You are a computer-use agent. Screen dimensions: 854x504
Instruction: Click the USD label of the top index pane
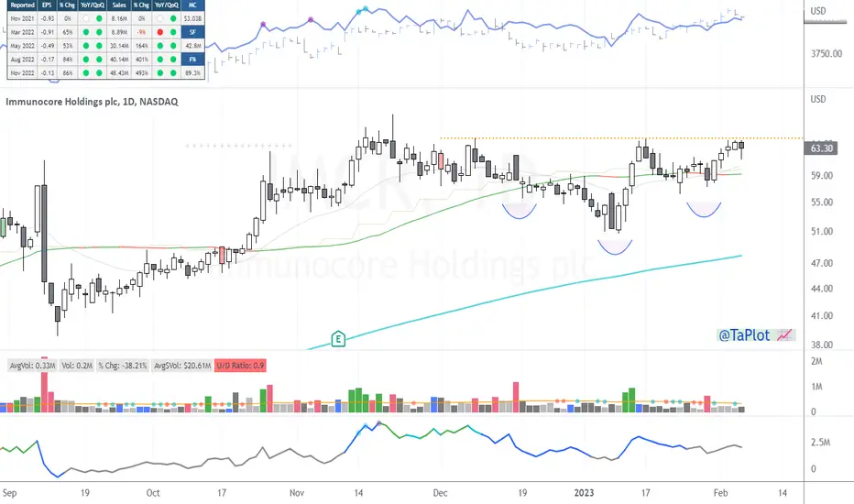(x=818, y=11)
